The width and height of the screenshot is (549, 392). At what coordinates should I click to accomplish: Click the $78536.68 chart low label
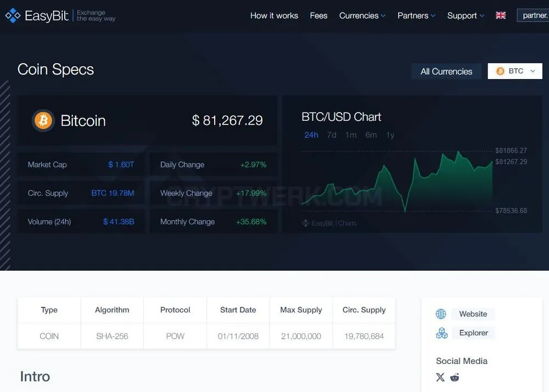tap(511, 211)
